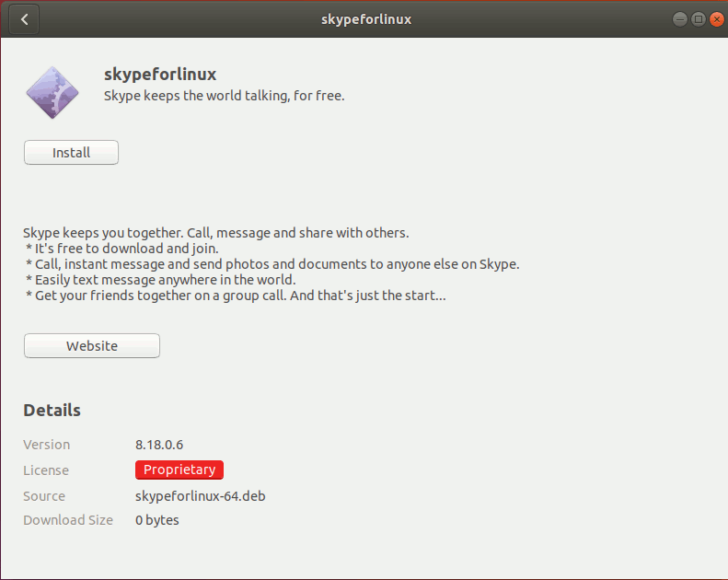Maximize the skypeforlinux window

click(699, 19)
